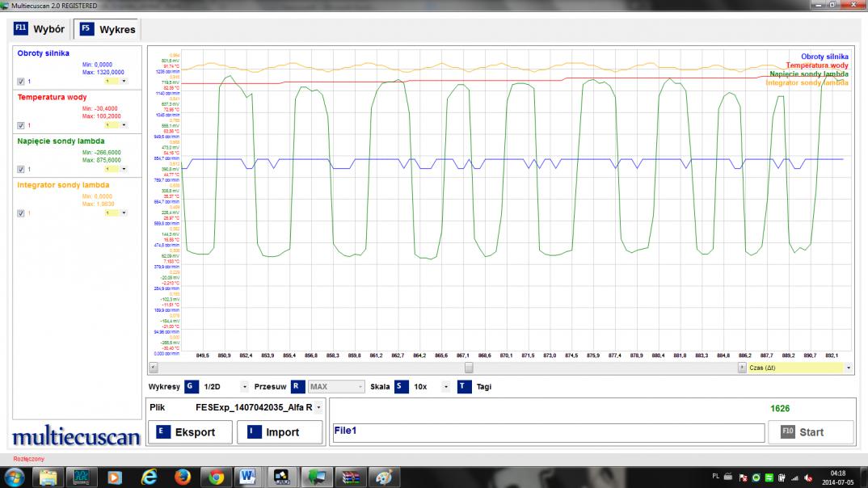Image resolution: width=868 pixels, height=488 pixels.
Task: Open the Skala 10x dropdown
Action: pyautogui.click(x=445, y=387)
